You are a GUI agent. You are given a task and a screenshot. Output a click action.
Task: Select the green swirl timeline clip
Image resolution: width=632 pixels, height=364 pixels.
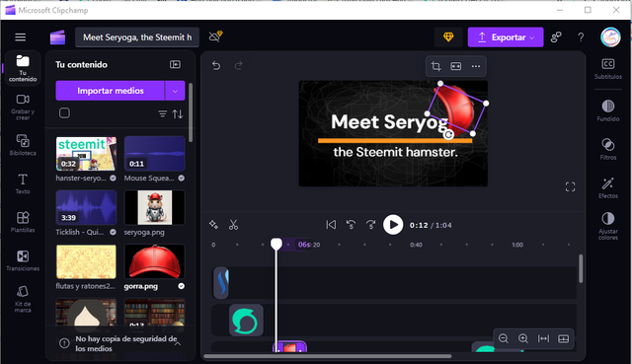(x=246, y=321)
